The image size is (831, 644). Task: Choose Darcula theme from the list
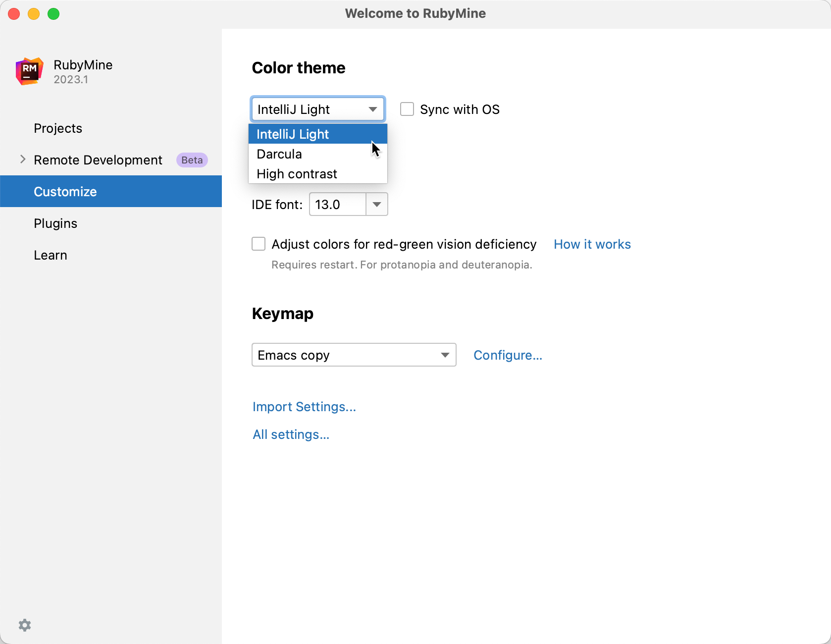click(x=318, y=154)
